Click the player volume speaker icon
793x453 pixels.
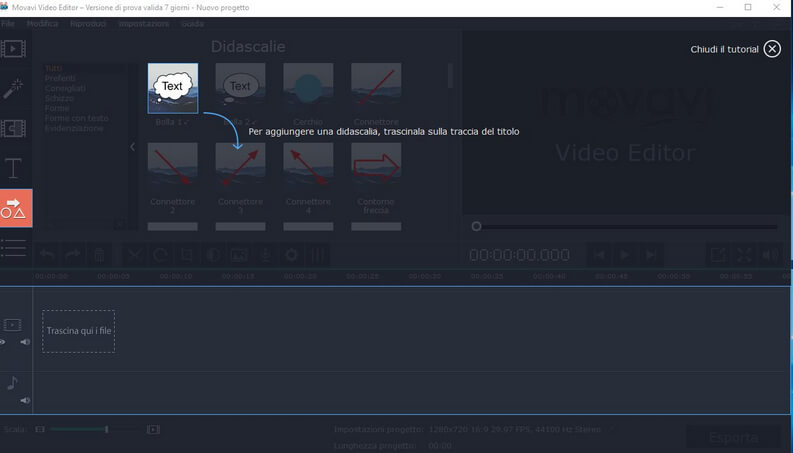click(770, 255)
